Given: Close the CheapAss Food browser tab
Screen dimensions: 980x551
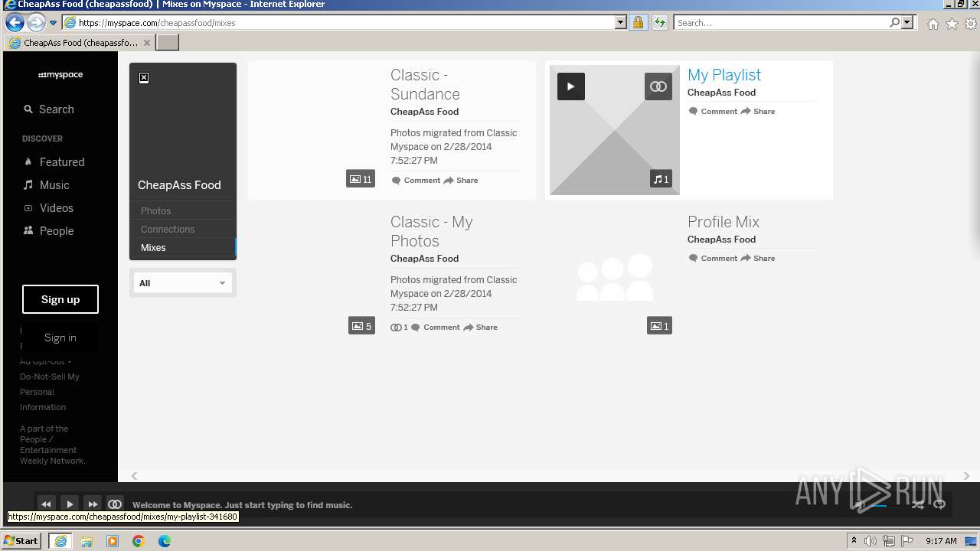Looking at the screenshot, I should click(x=147, y=43).
